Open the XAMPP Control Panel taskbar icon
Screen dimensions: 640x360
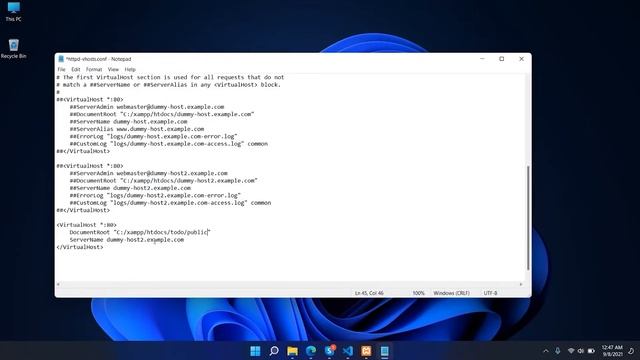(x=366, y=351)
